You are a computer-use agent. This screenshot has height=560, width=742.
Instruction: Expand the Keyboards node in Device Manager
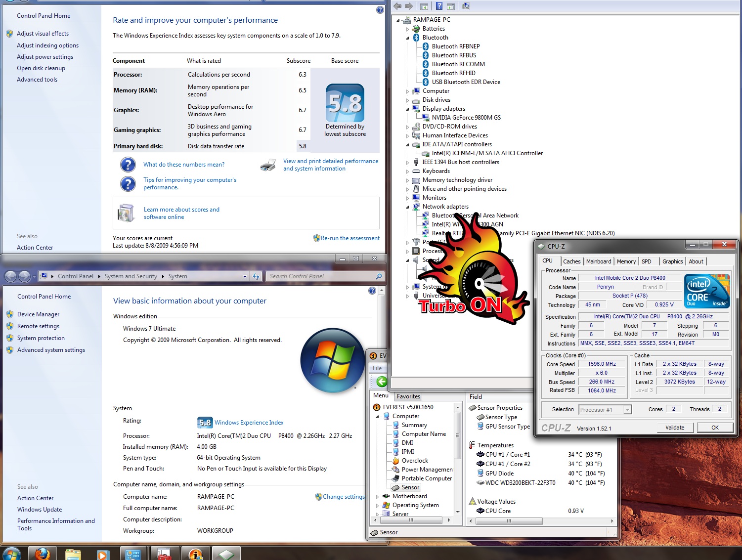click(x=408, y=171)
